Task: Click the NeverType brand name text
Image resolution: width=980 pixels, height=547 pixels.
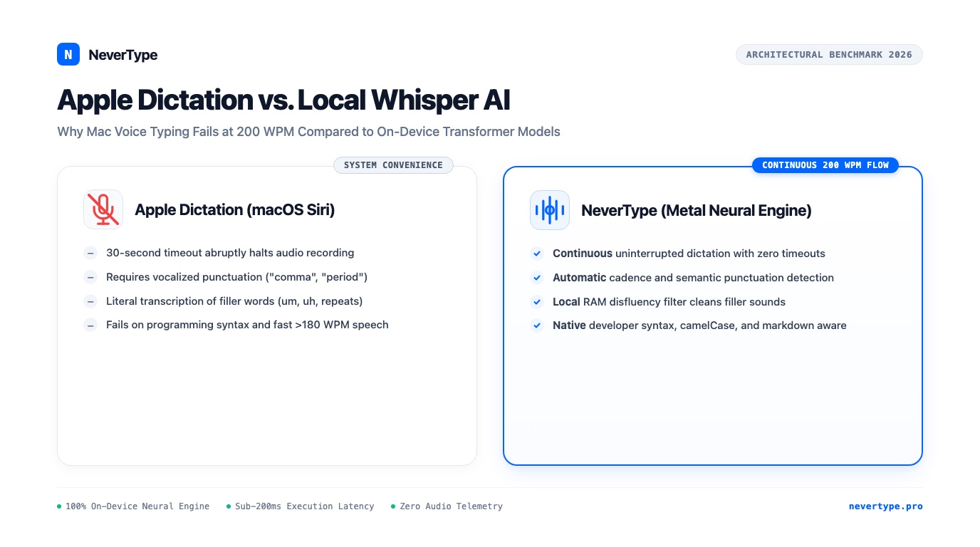Action: (x=123, y=55)
